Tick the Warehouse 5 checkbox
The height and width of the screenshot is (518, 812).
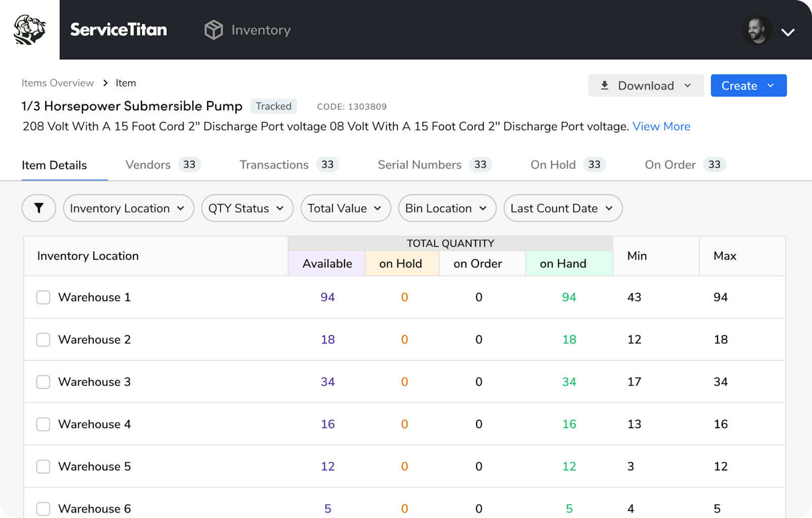point(43,467)
